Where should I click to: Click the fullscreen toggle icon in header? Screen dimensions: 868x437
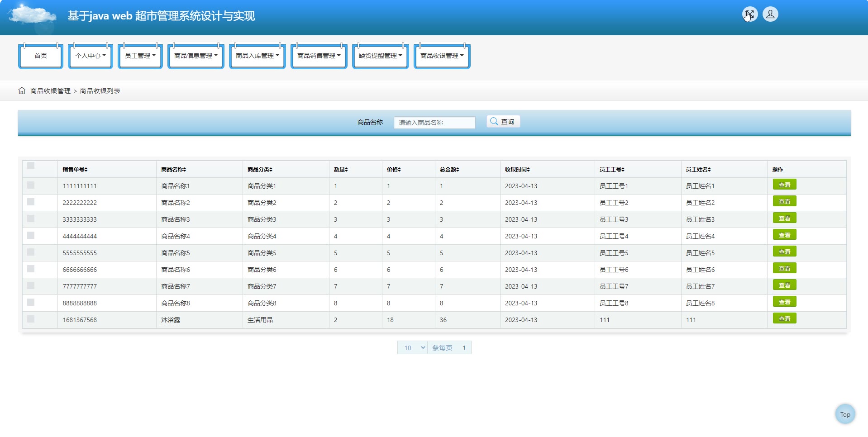click(x=749, y=14)
